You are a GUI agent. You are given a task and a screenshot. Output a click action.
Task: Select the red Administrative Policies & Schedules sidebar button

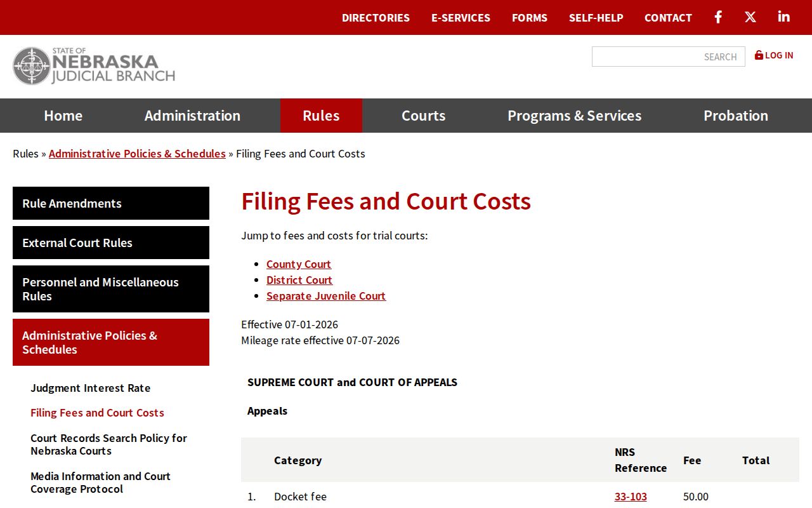click(x=111, y=342)
